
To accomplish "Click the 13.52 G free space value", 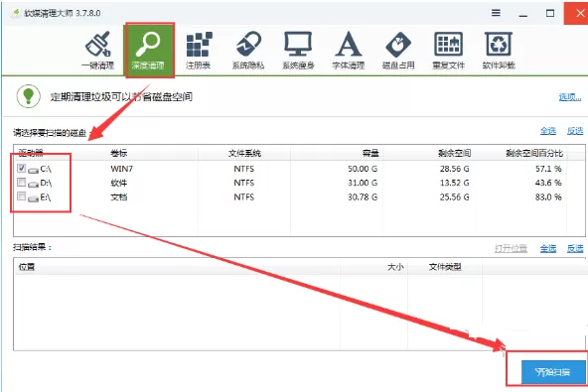I will click(x=455, y=183).
